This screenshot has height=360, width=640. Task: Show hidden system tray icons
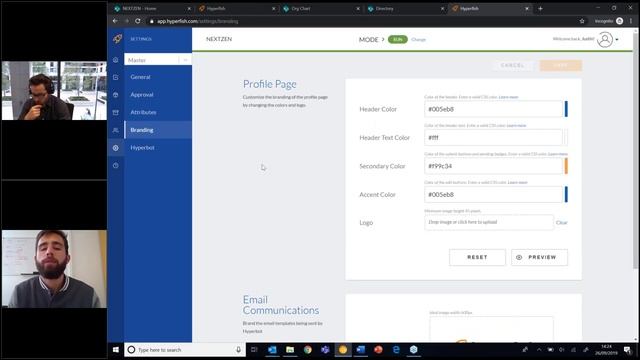pos(539,350)
